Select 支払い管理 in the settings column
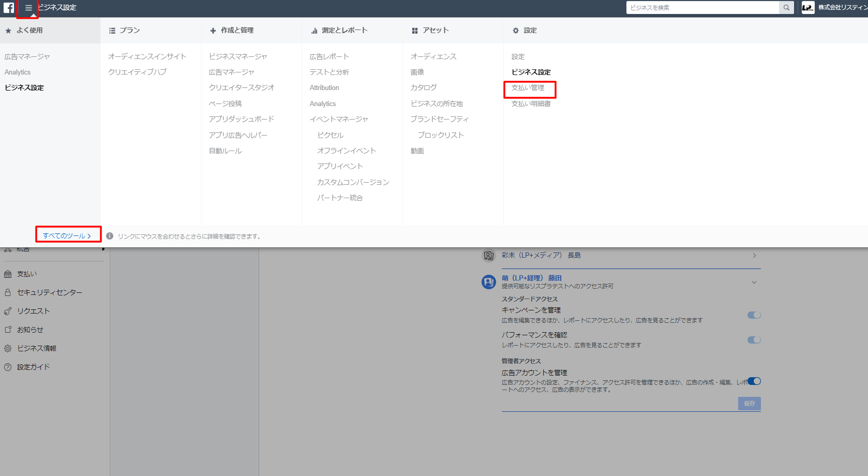 tap(528, 88)
